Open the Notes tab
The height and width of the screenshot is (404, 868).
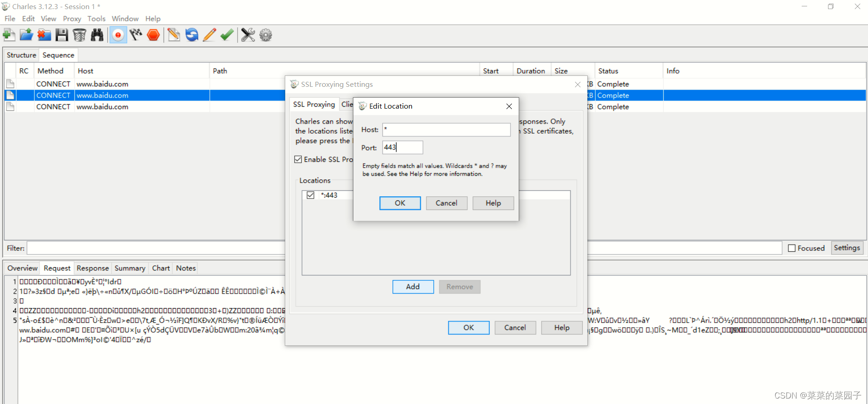click(186, 268)
